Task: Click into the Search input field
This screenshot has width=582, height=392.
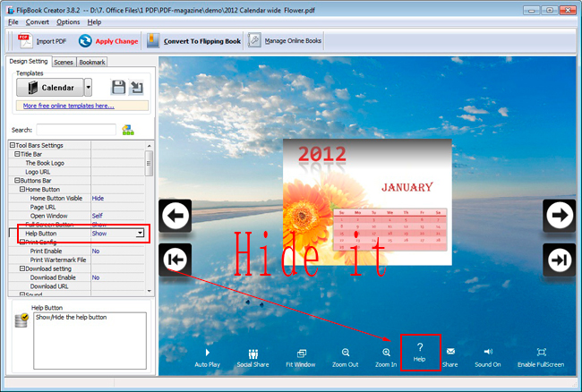Action: pos(76,130)
